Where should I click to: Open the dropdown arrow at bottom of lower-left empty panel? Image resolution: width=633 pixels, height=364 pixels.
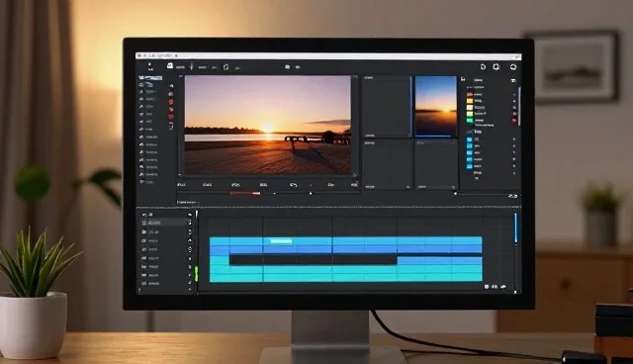pos(408,187)
